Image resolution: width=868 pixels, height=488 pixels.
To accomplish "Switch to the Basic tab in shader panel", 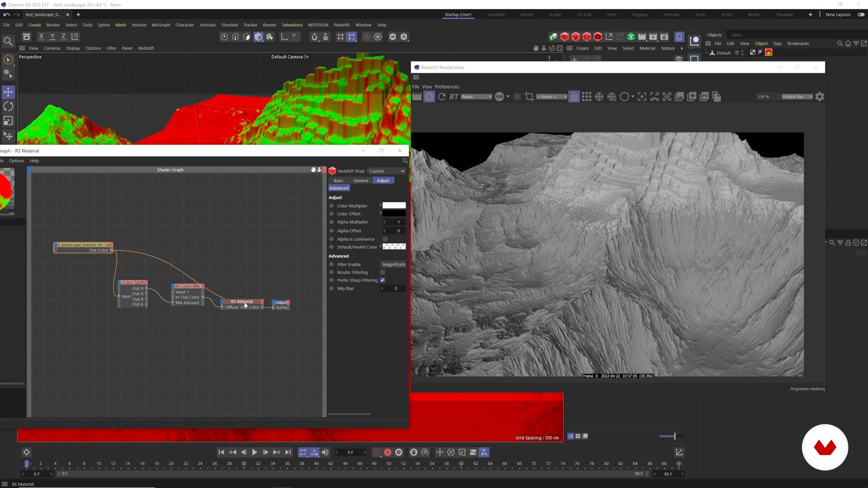I will [339, 181].
